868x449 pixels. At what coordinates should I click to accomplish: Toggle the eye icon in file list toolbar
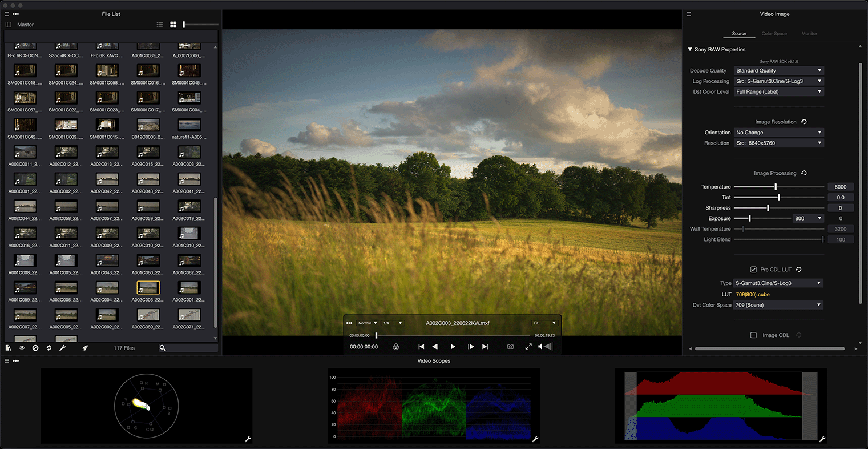click(x=22, y=348)
